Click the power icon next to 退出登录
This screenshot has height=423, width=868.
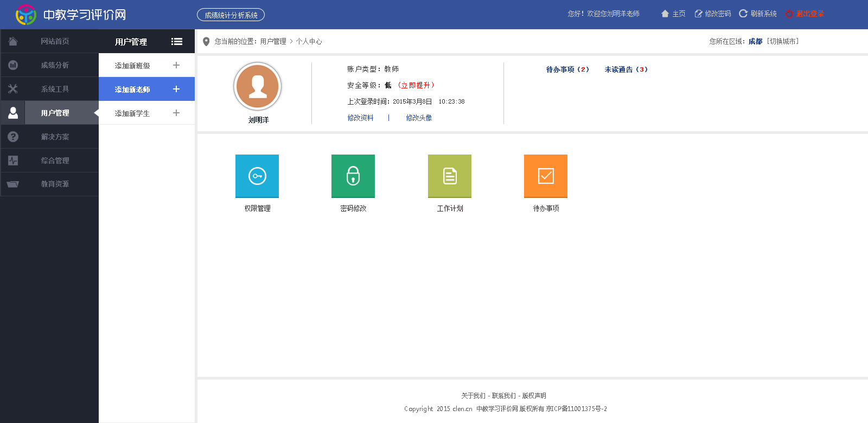(x=789, y=14)
